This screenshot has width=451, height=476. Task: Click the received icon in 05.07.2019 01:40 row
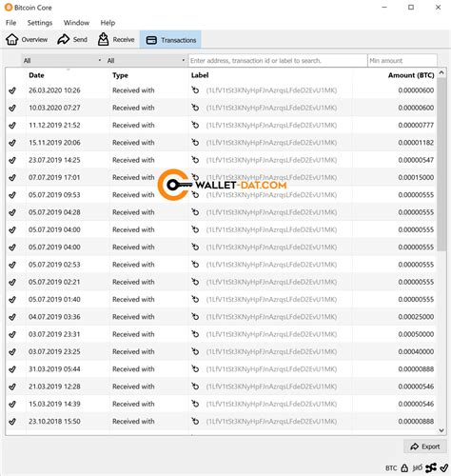click(x=195, y=299)
